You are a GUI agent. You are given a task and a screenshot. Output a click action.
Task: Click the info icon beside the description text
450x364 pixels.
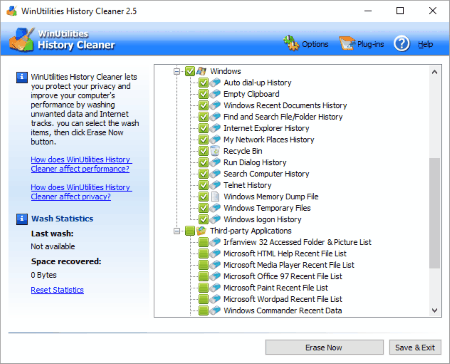(x=22, y=77)
